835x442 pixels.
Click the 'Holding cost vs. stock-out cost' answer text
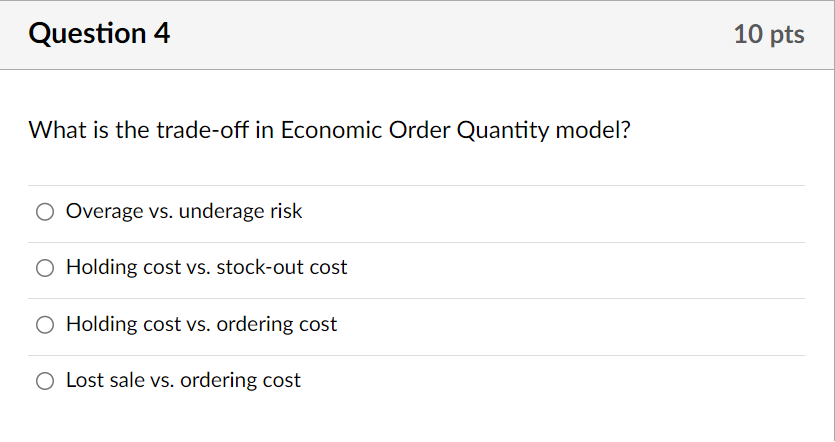(x=207, y=267)
